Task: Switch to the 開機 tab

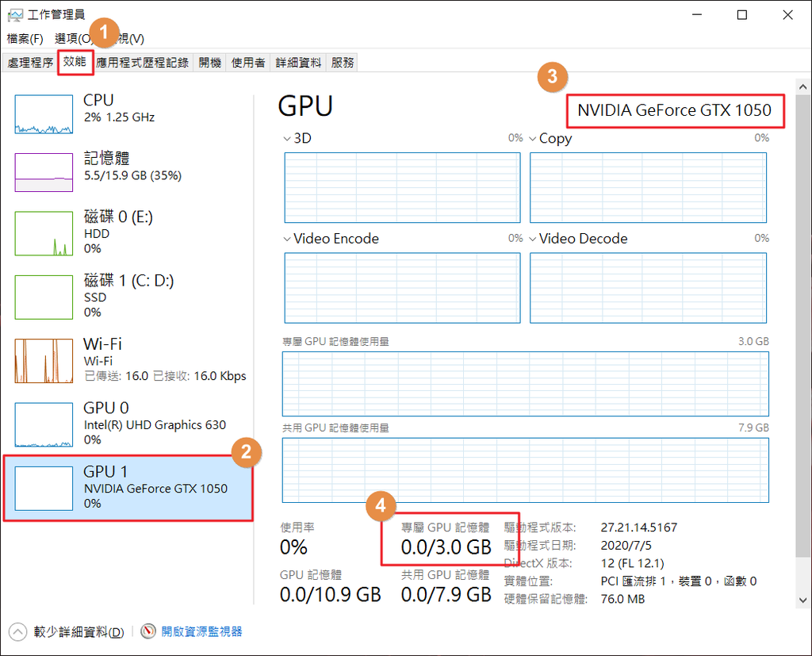Action: coord(209,63)
